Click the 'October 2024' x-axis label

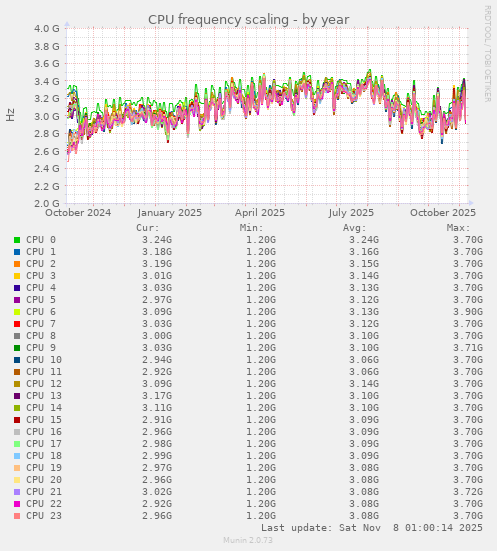[x=78, y=213]
